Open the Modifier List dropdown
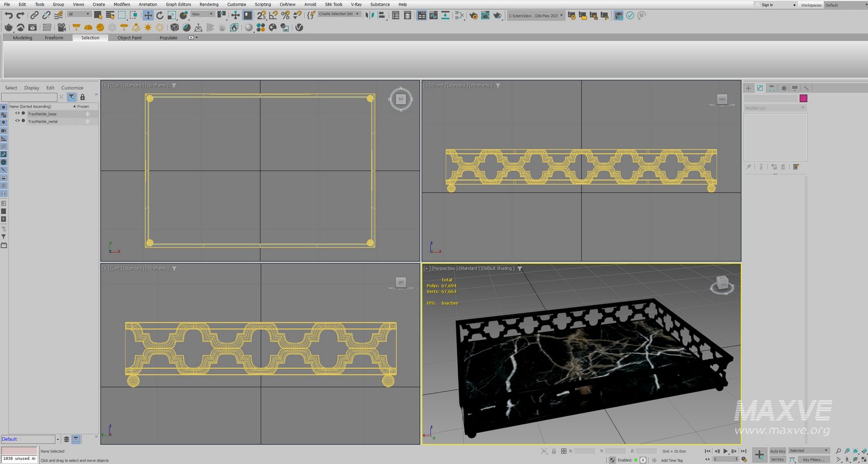 pyautogui.click(x=775, y=108)
